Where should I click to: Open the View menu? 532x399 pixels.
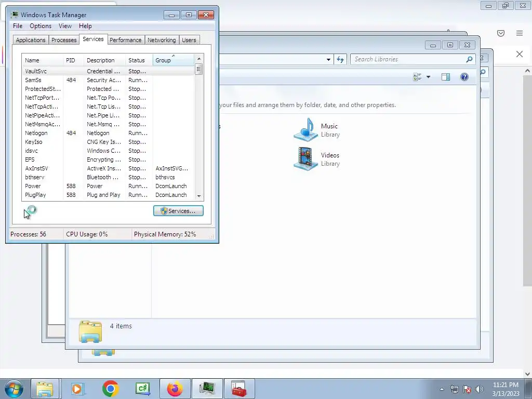click(65, 26)
